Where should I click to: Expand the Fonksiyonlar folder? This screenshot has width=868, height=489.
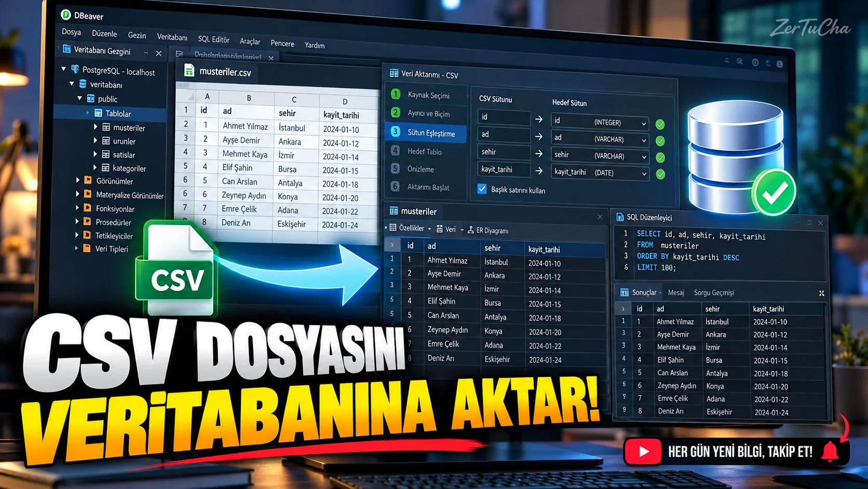[x=77, y=207]
